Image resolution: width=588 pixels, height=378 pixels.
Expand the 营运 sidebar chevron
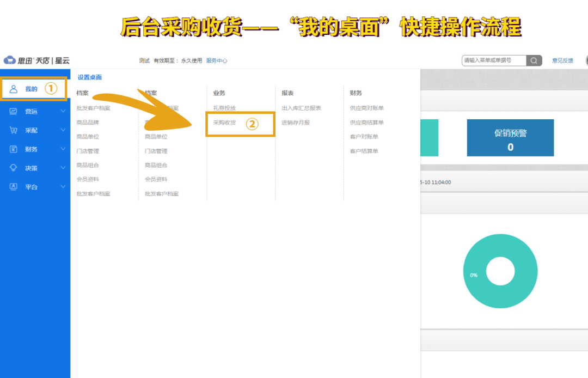click(63, 111)
